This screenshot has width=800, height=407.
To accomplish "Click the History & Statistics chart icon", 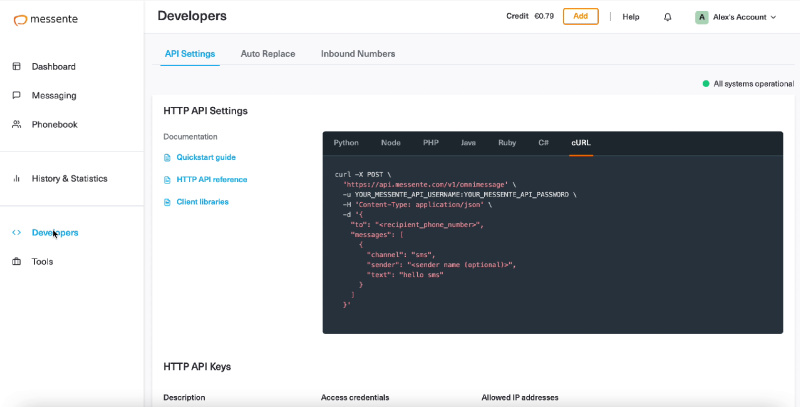I will click(x=16, y=179).
